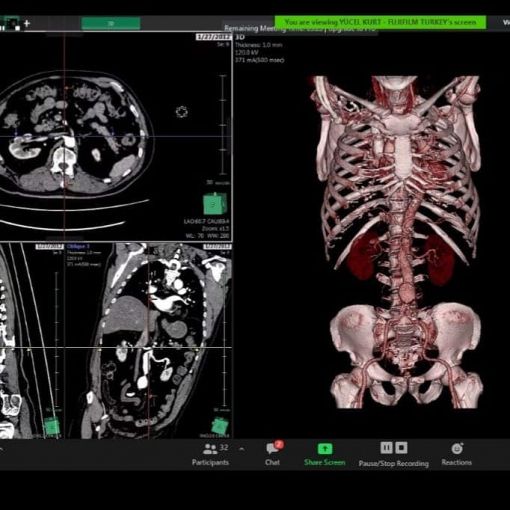This screenshot has width=510, height=510.
Task: Open the Reactions menu
Action: [457, 454]
